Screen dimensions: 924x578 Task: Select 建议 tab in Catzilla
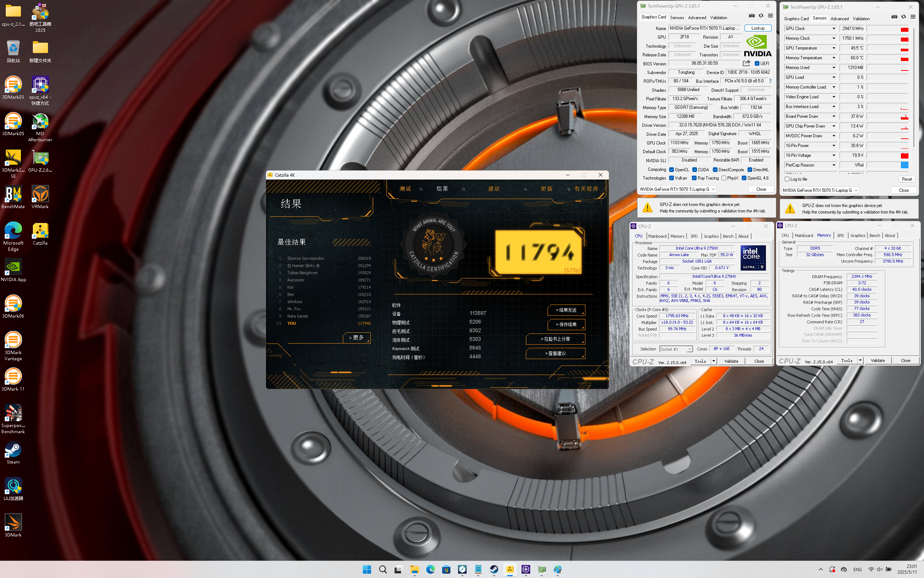[494, 189]
